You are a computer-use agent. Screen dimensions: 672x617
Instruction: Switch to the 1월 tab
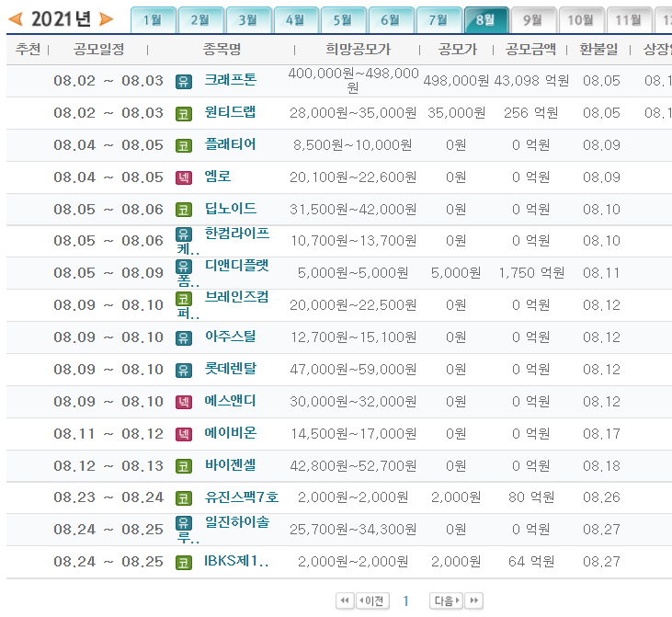point(153,20)
